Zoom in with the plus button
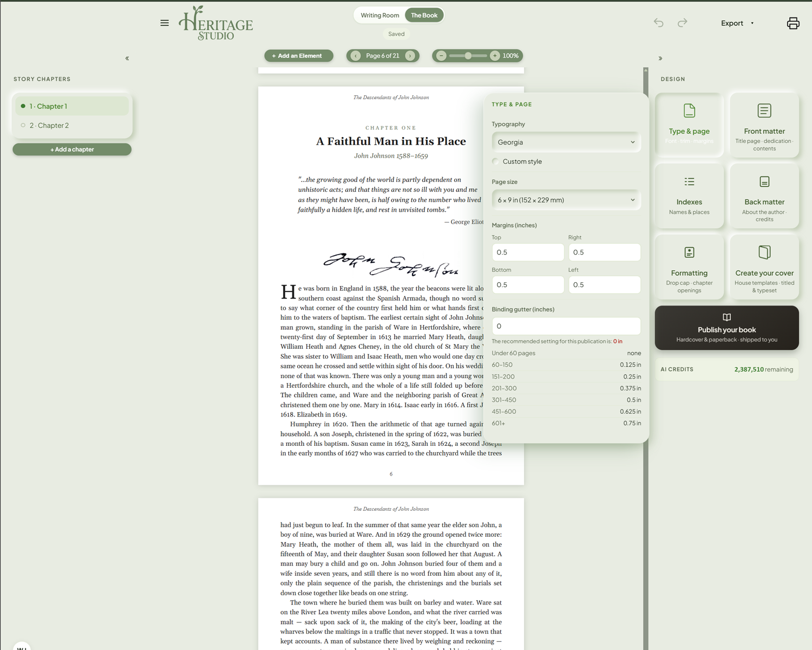The width and height of the screenshot is (812, 650). click(495, 56)
